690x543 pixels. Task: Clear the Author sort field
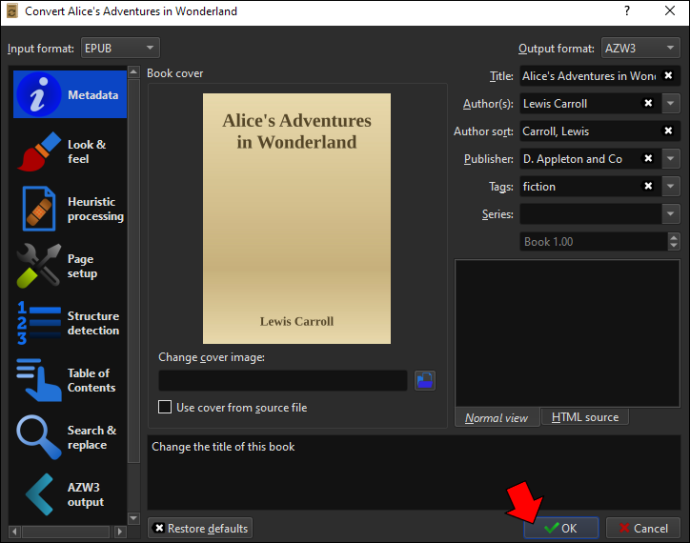[668, 131]
